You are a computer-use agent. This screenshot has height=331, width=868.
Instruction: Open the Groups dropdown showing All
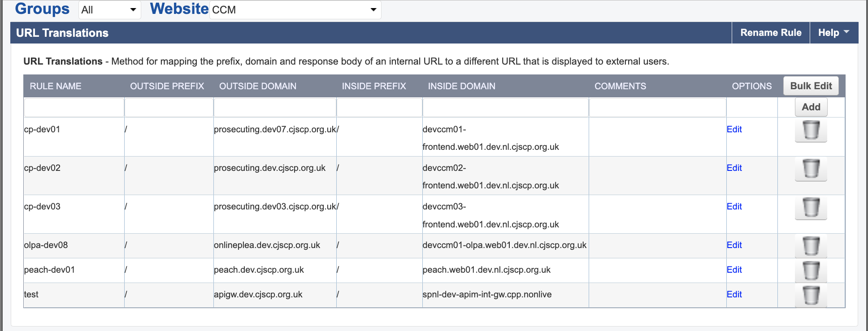click(x=109, y=10)
